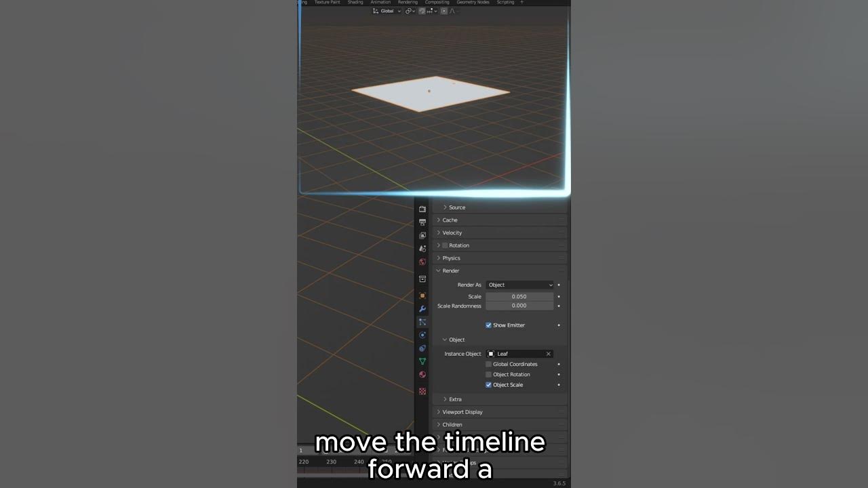
Task: Open the Collection properties tab icon
Action: click(422, 279)
